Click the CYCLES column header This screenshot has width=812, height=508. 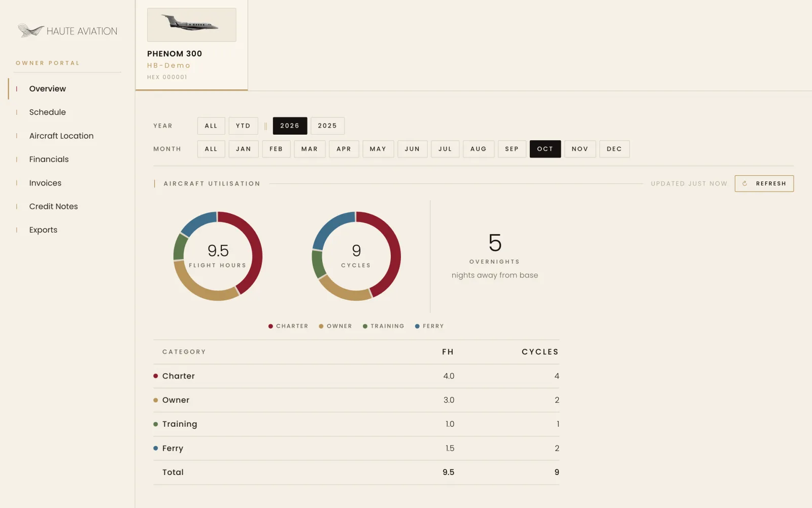coord(540,352)
